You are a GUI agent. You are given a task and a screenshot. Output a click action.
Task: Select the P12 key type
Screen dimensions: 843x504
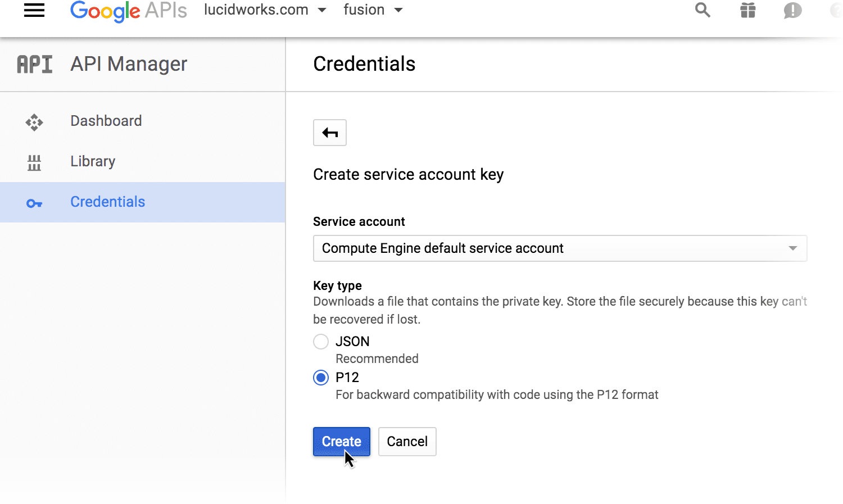pos(320,377)
